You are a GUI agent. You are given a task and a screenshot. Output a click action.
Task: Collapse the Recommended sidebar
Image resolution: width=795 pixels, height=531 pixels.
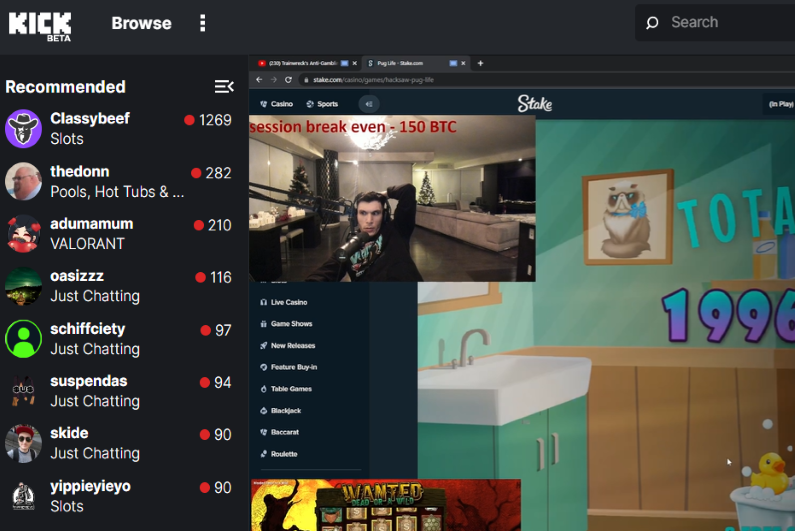[x=224, y=87]
